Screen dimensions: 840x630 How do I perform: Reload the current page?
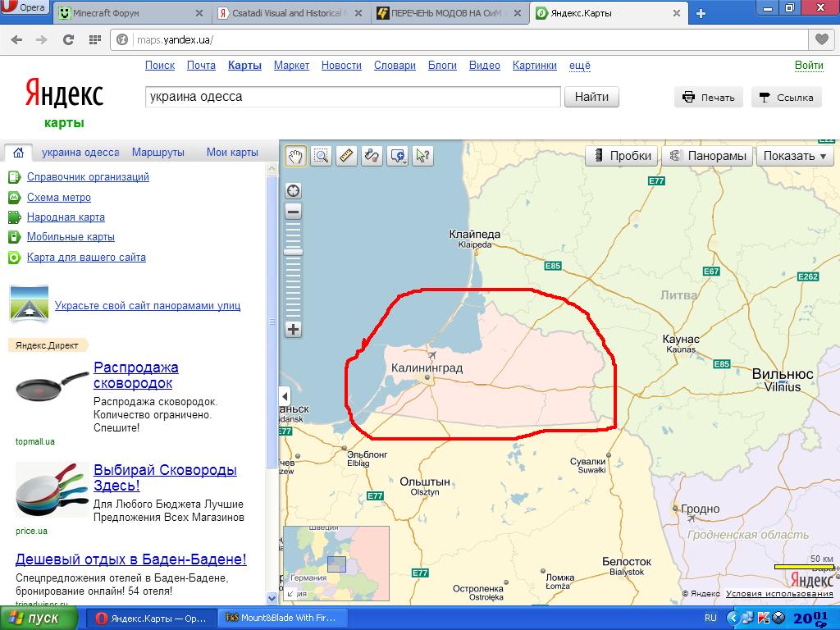click(68, 39)
